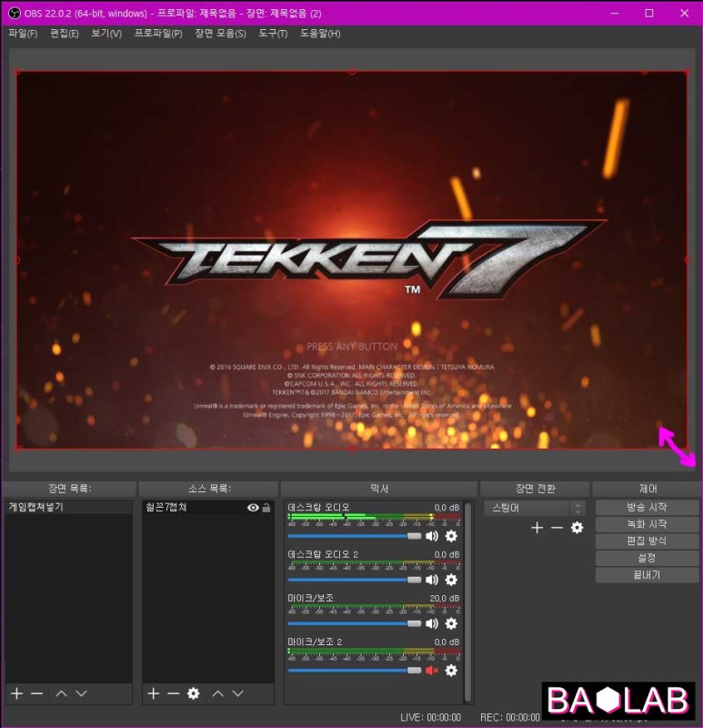
Task: Remove the selected source with the minus icon
Action: tap(174, 693)
